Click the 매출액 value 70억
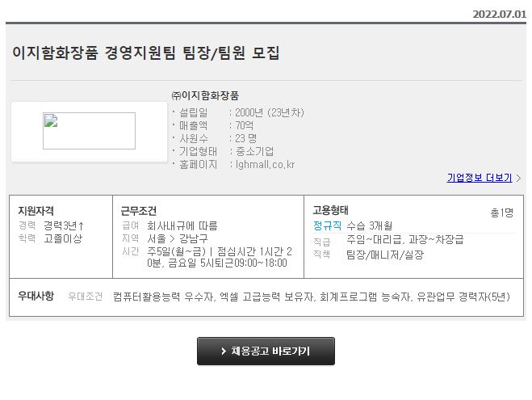The image size is (532, 400). click(x=245, y=125)
